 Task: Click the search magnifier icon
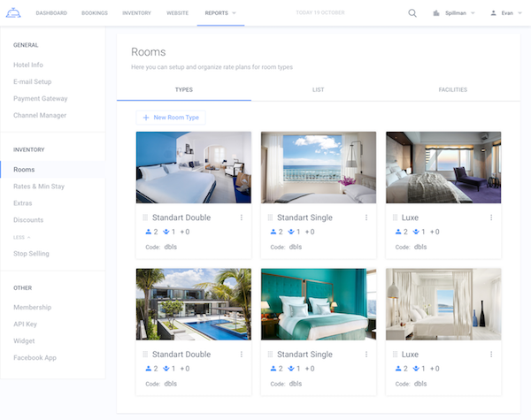pyautogui.click(x=412, y=13)
